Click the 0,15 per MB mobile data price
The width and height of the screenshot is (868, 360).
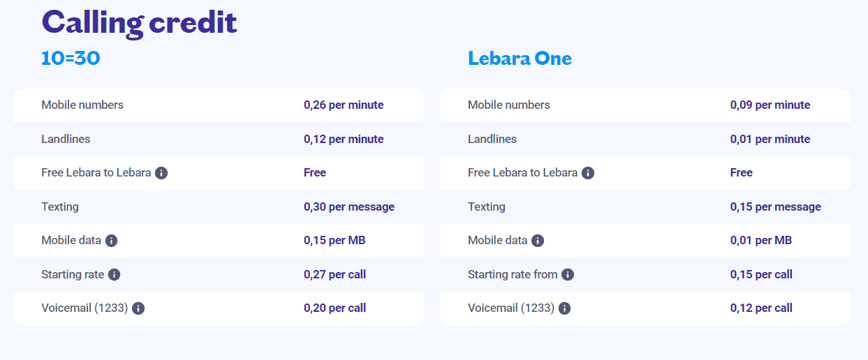click(x=334, y=241)
